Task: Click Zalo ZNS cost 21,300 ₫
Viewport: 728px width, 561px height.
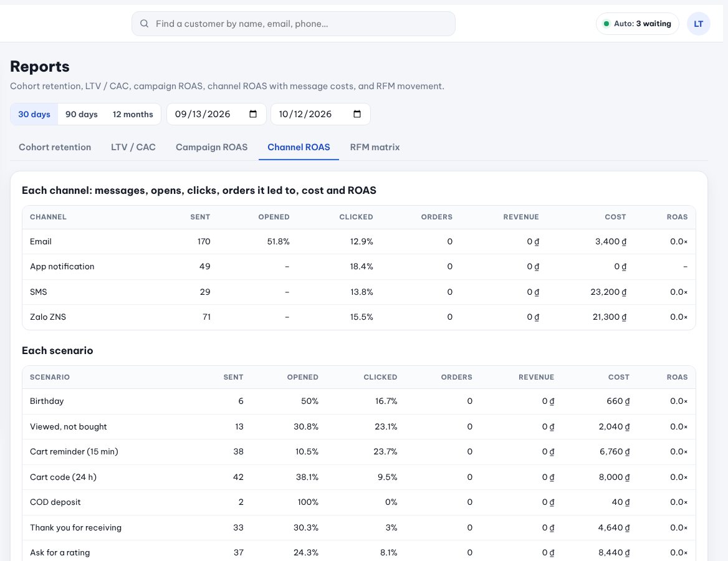Action: [610, 317]
